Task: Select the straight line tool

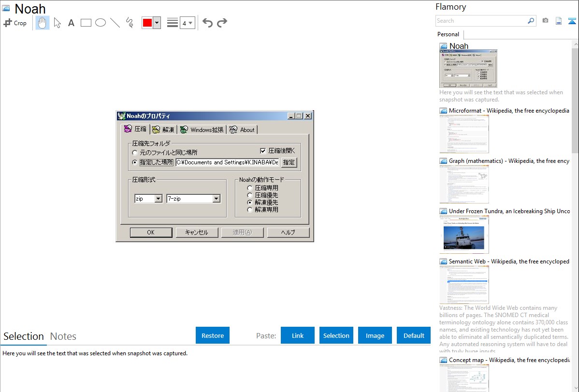Action: (115, 23)
